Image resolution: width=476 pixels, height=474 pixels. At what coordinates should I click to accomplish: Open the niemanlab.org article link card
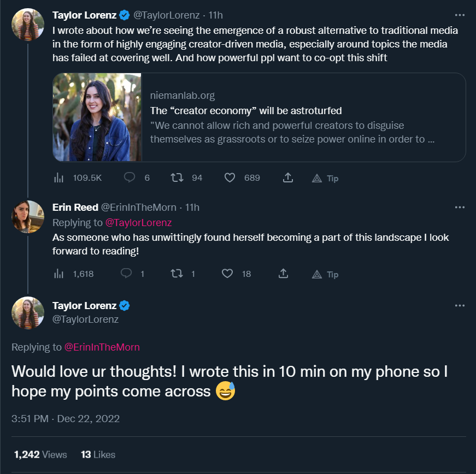coord(259,117)
